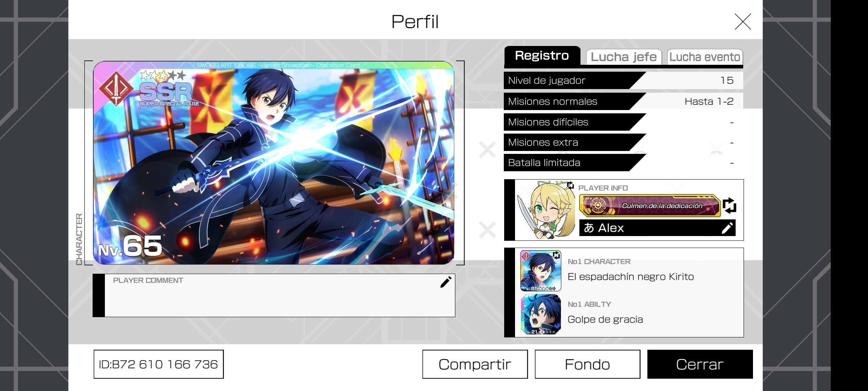Edit the player name Alex pencil icon
This screenshot has width=868, height=391.
[727, 228]
